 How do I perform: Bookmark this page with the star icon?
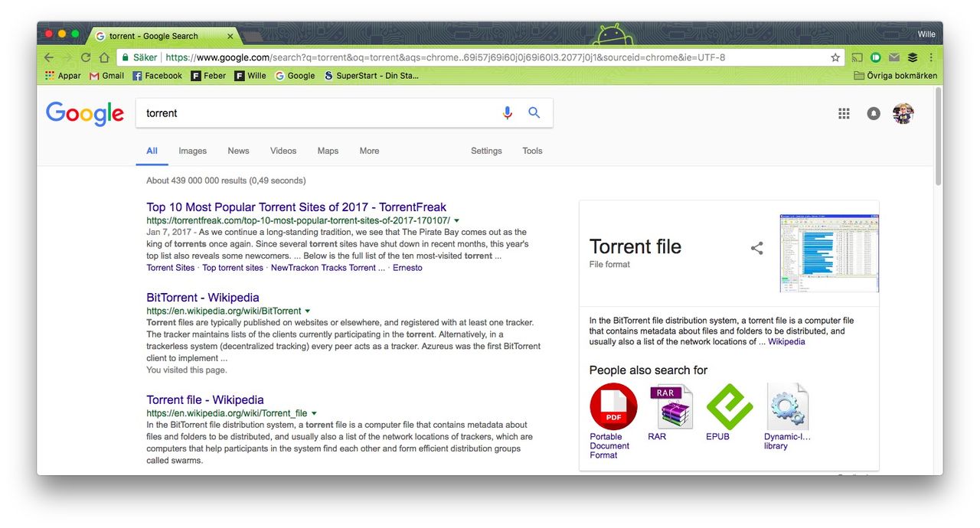tap(835, 57)
